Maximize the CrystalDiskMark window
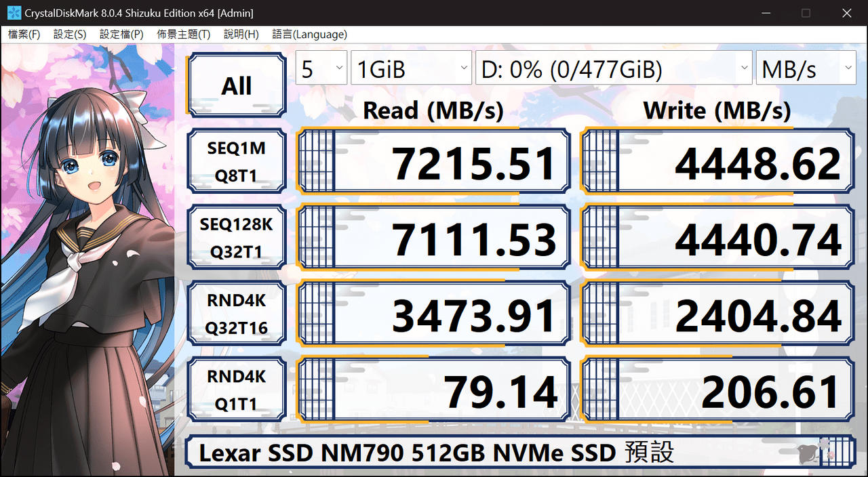The image size is (868, 477). click(806, 13)
